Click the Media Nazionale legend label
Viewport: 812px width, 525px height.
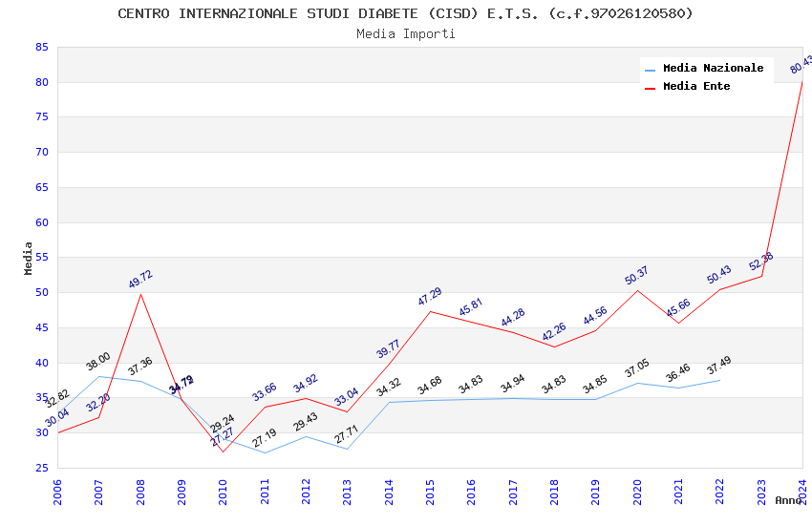713,68
